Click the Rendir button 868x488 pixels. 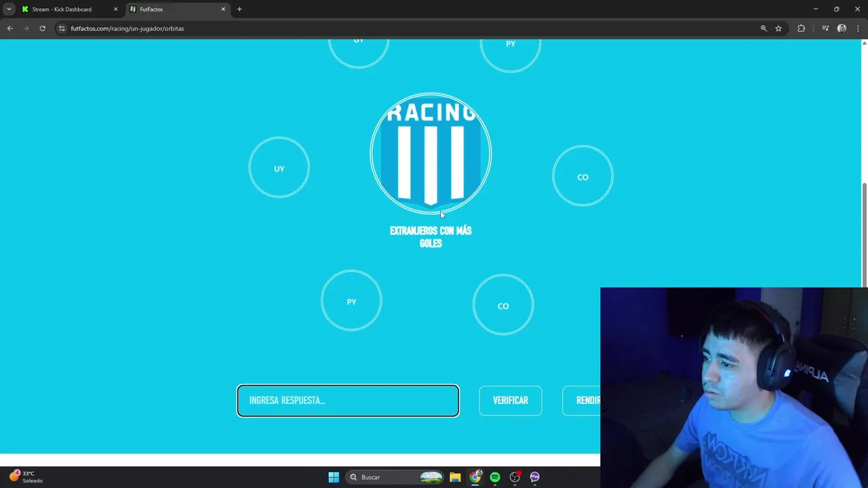582,401
